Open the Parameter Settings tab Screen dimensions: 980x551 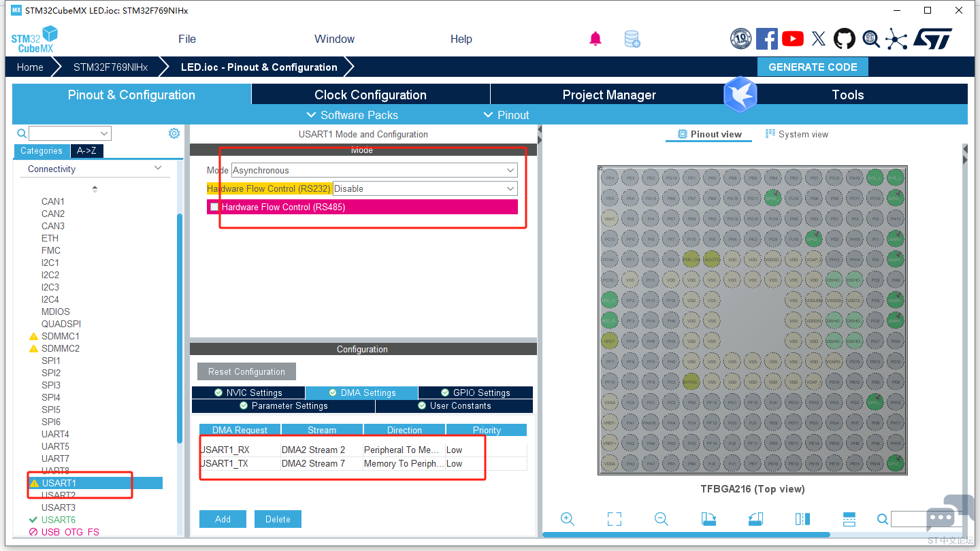point(283,405)
